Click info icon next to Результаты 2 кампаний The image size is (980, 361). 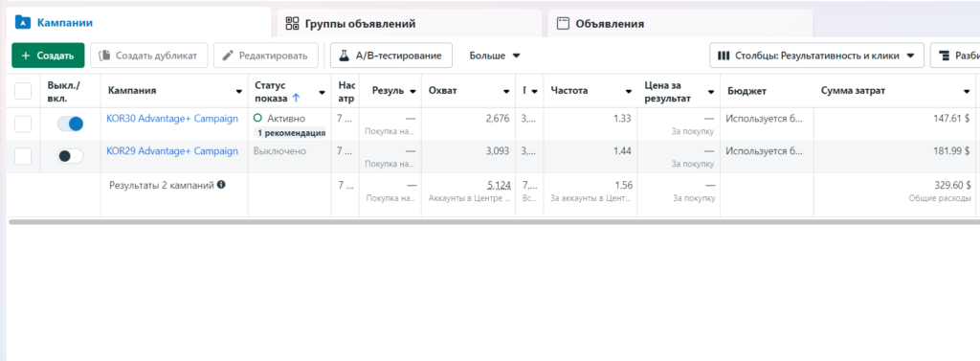pyautogui.click(x=221, y=185)
